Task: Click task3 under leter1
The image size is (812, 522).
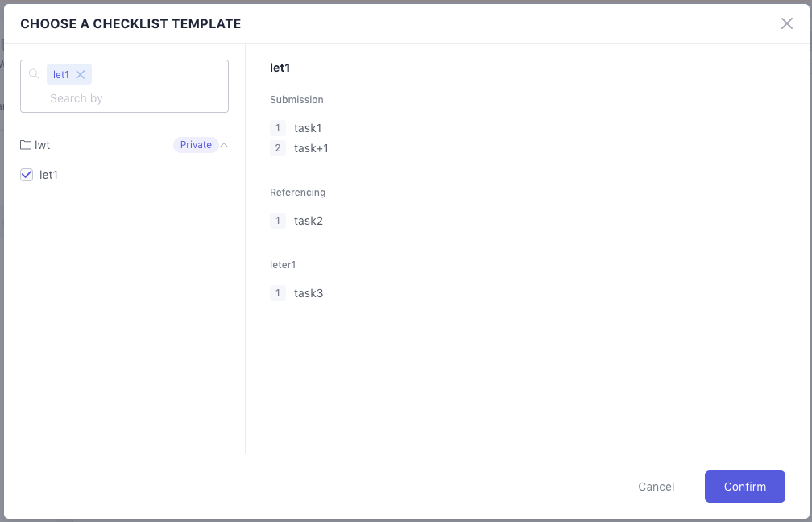Action: point(309,293)
